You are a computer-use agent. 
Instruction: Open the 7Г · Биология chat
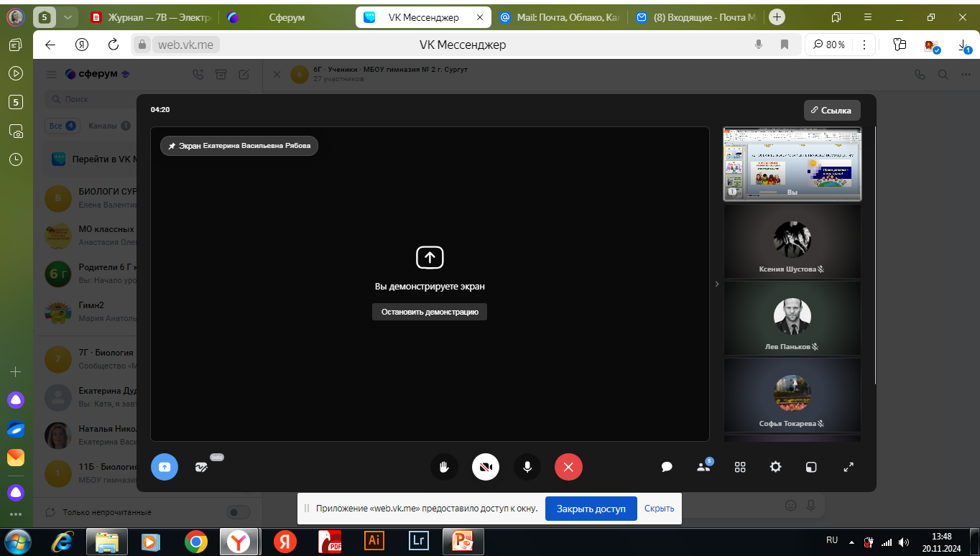[90, 359]
